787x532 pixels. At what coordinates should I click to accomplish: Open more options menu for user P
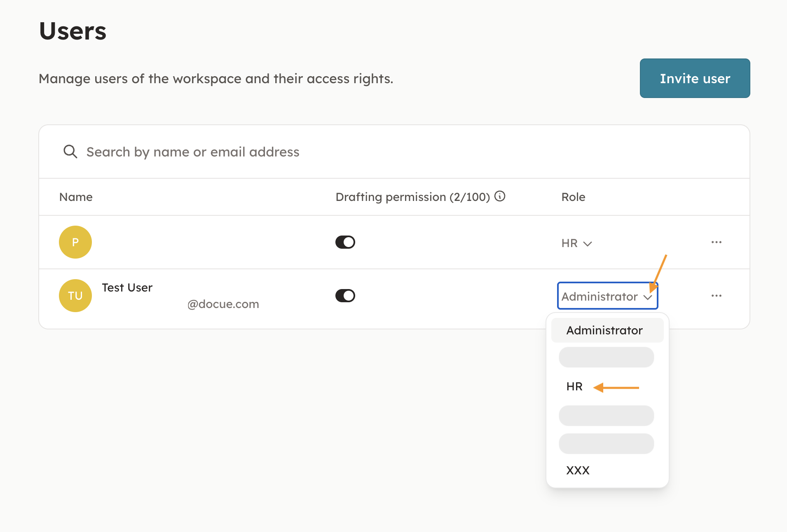click(x=717, y=242)
